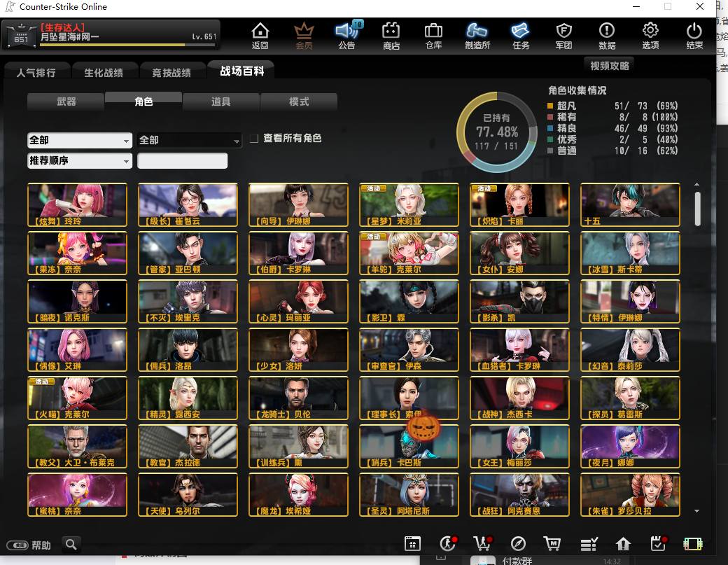The height and width of the screenshot is (565, 728).
Task: Toggle the 帮助 help switch
Action: point(17,545)
